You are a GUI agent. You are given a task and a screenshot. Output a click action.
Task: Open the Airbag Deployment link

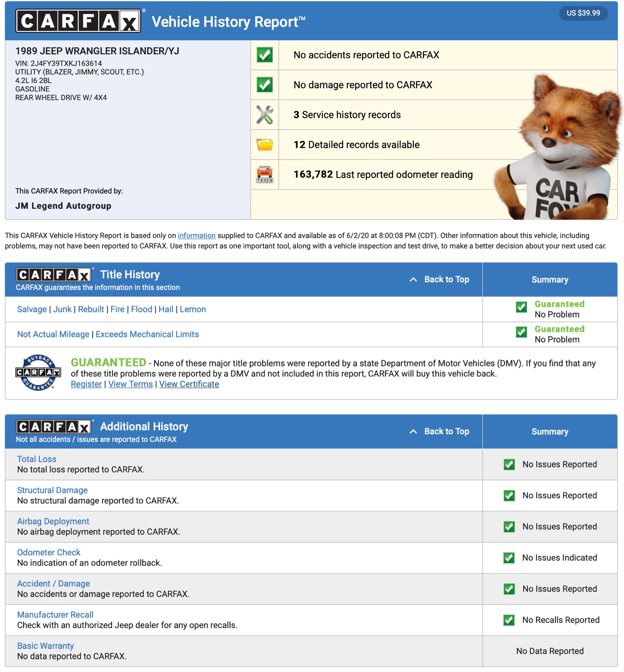pyautogui.click(x=53, y=522)
